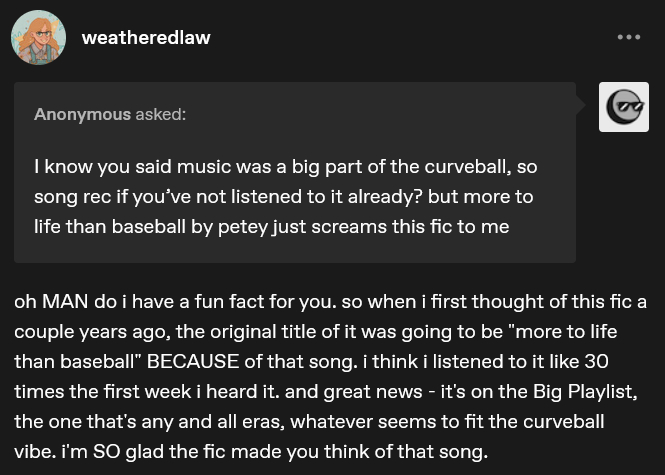Click the "Anonymous" asker name

(x=82, y=114)
